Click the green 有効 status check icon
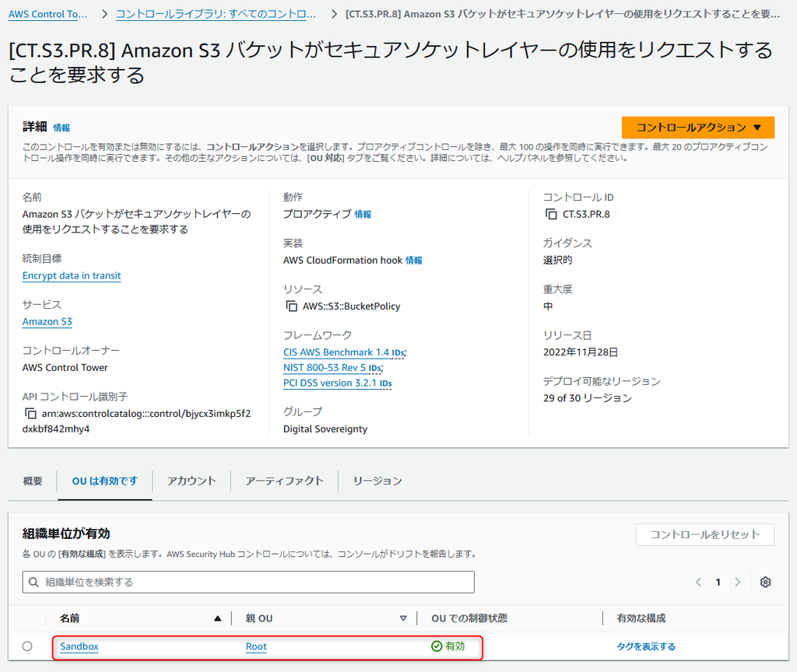This screenshot has width=797, height=672. 437,646
